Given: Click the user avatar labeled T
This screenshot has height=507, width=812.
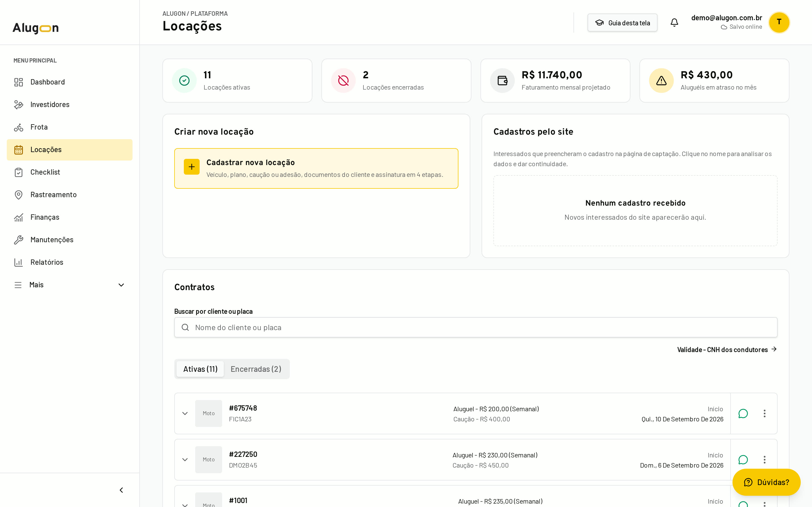Looking at the screenshot, I should (779, 23).
